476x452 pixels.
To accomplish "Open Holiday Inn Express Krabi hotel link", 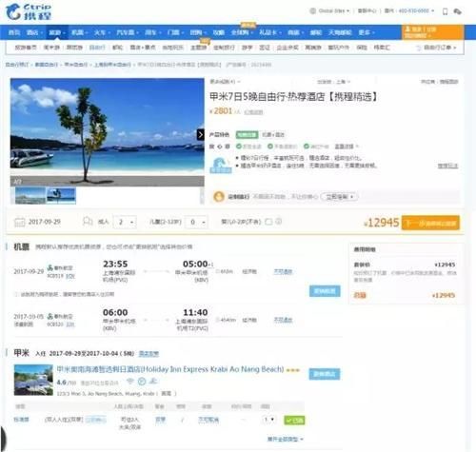I will point(170,369).
